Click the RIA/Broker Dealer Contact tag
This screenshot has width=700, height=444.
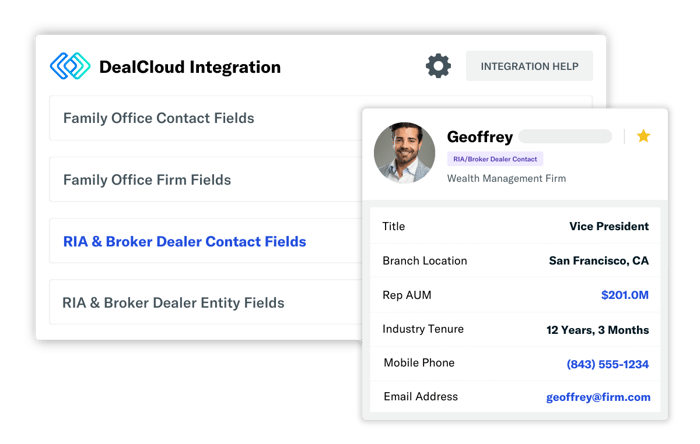pos(495,159)
